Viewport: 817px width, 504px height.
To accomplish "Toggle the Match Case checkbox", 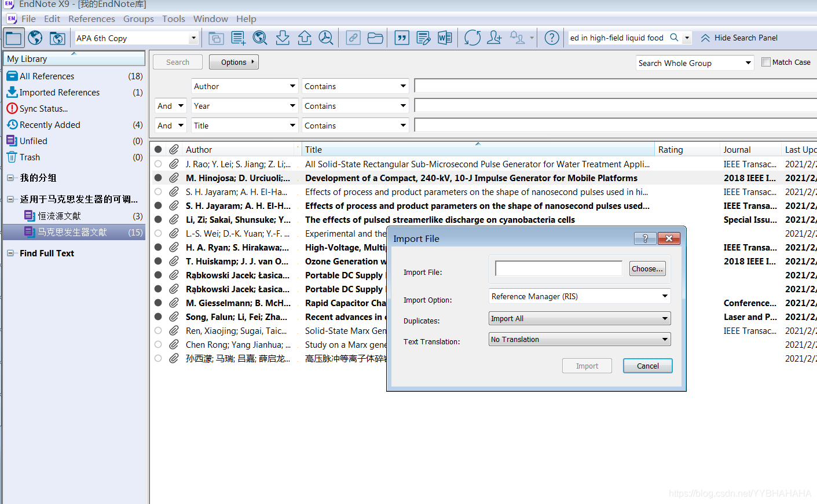I will (766, 62).
